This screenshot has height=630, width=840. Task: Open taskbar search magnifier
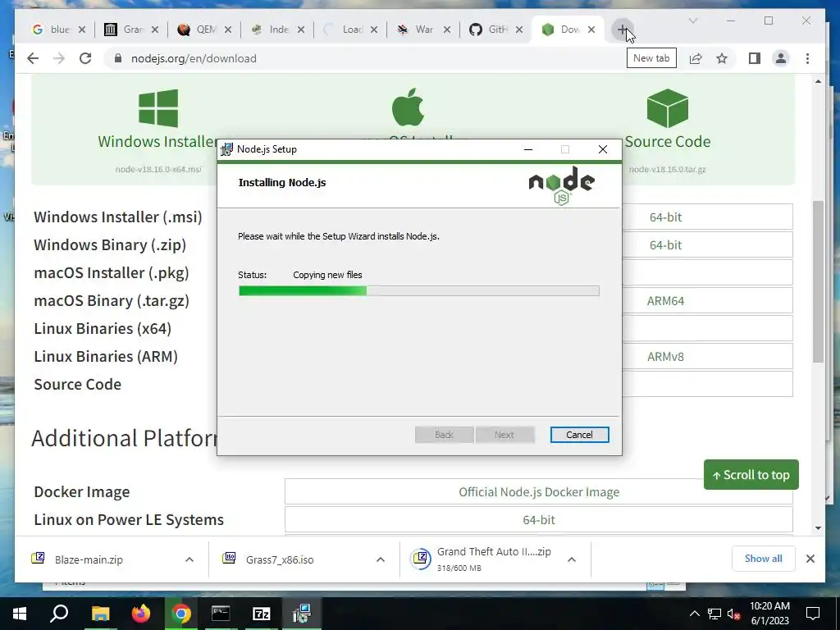[59, 614]
